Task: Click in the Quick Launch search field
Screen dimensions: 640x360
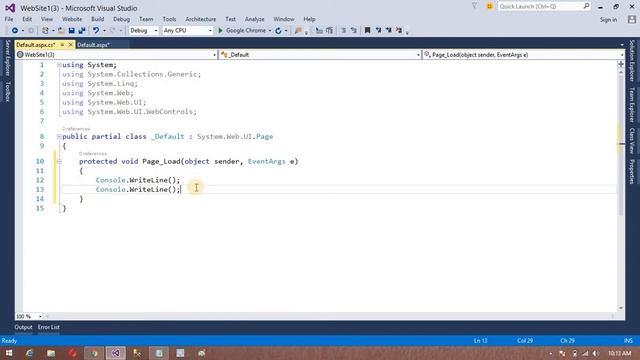Action: pos(544,6)
